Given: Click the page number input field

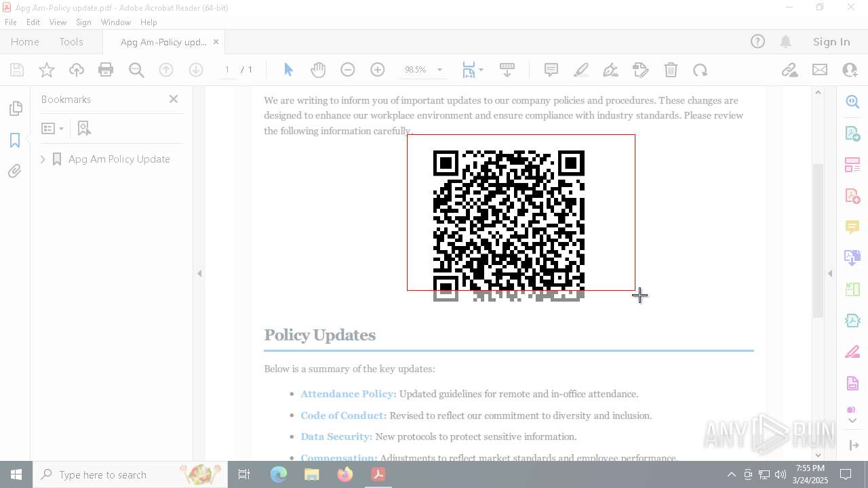Looking at the screenshot, I should [x=227, y=70].
